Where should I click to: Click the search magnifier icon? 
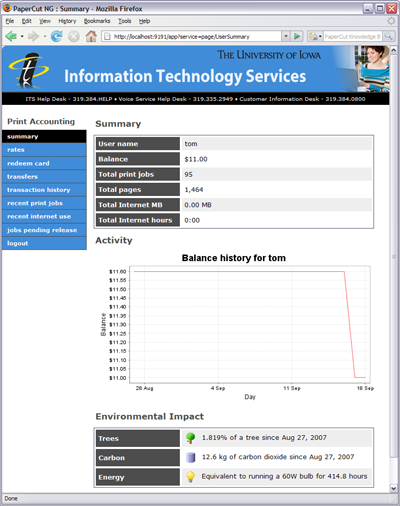click(x=388, y=36)
